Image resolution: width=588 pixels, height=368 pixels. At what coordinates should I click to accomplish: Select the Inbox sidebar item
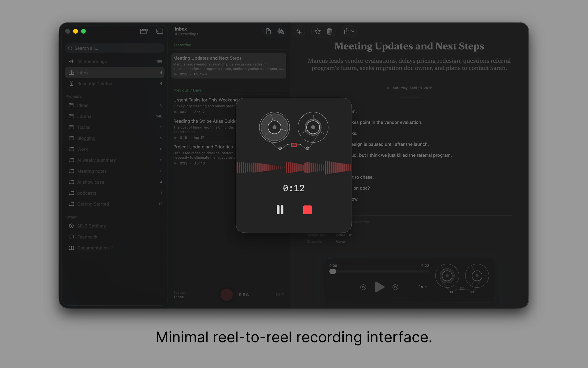(115, 73)
